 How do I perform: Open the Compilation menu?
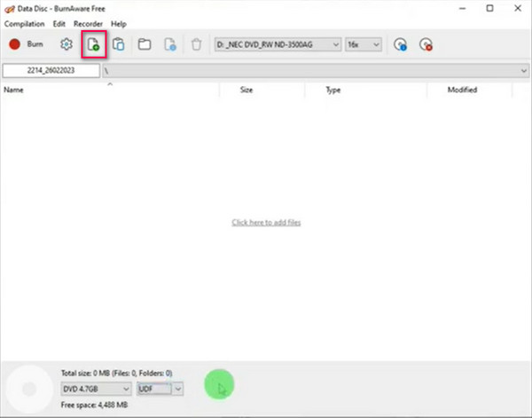[25, 24]
